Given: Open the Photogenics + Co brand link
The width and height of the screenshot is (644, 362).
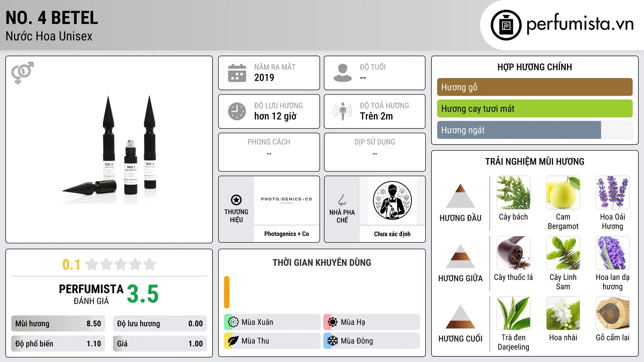Looking at the screenshot, I should (286, 234).
